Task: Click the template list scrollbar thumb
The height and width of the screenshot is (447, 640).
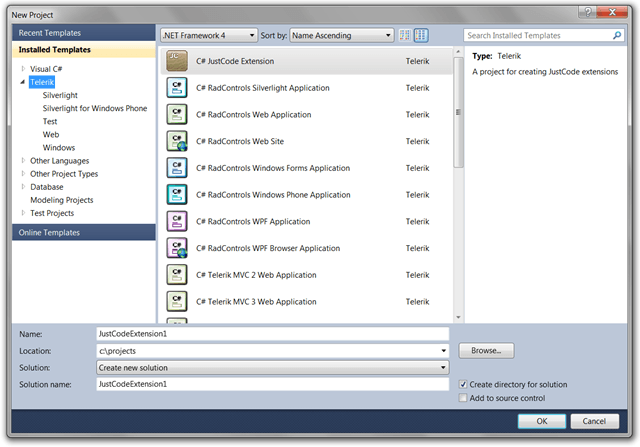Action: coord(458,112)
